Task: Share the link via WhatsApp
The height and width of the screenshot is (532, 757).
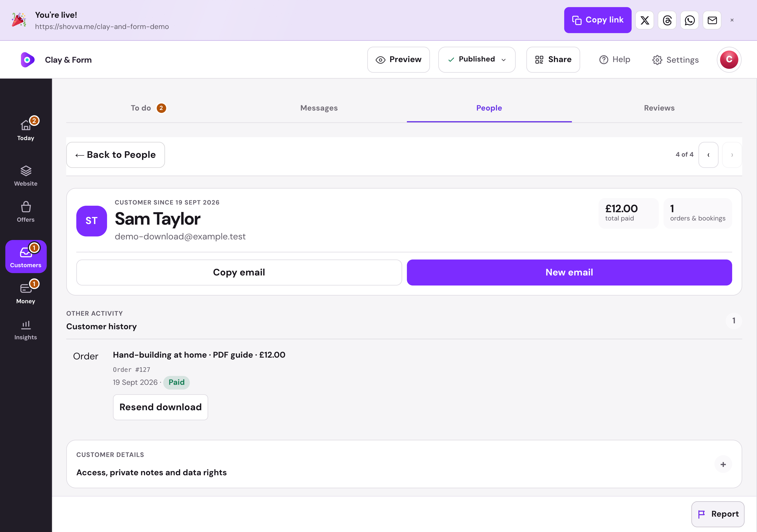Action: pyautogui.click(x=689, y=20)
